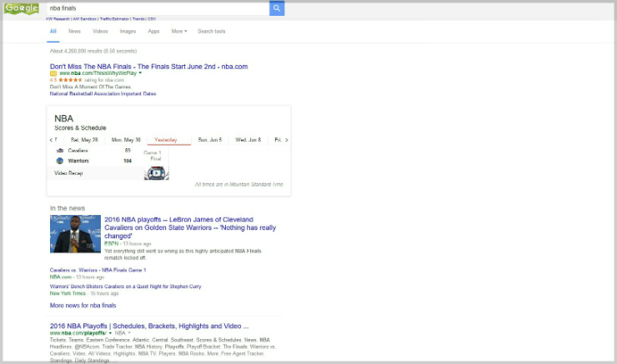Screen dimensions: 617x364
Task: Expand the ad URL dropdown arrow
Action: pyautogui.click(x=140, y=73)
